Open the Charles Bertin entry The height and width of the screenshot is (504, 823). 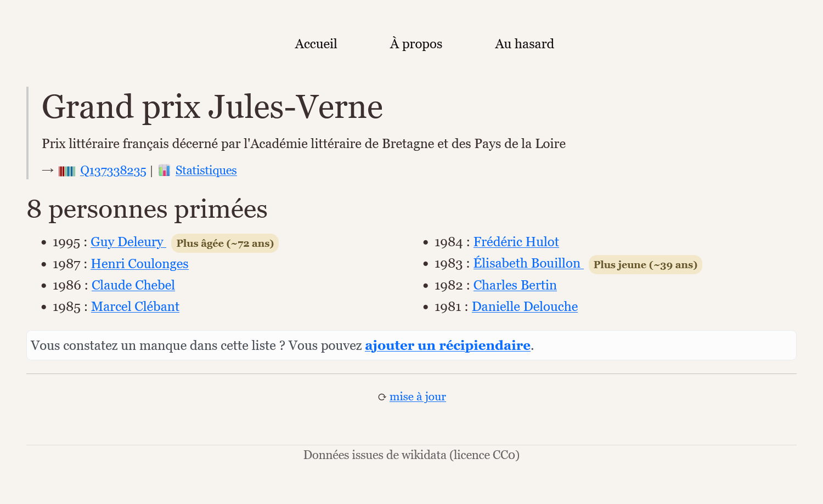pyautogui.click(x=515, y=285)
